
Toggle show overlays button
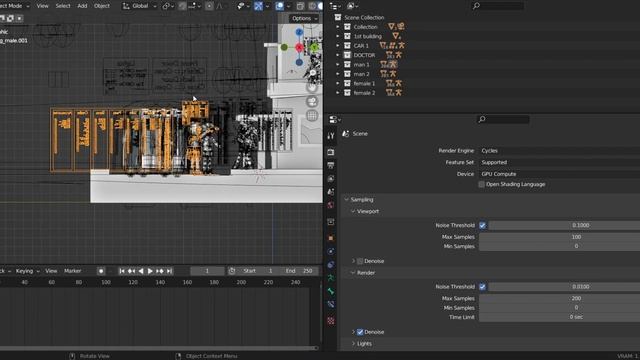coord(279,6)
